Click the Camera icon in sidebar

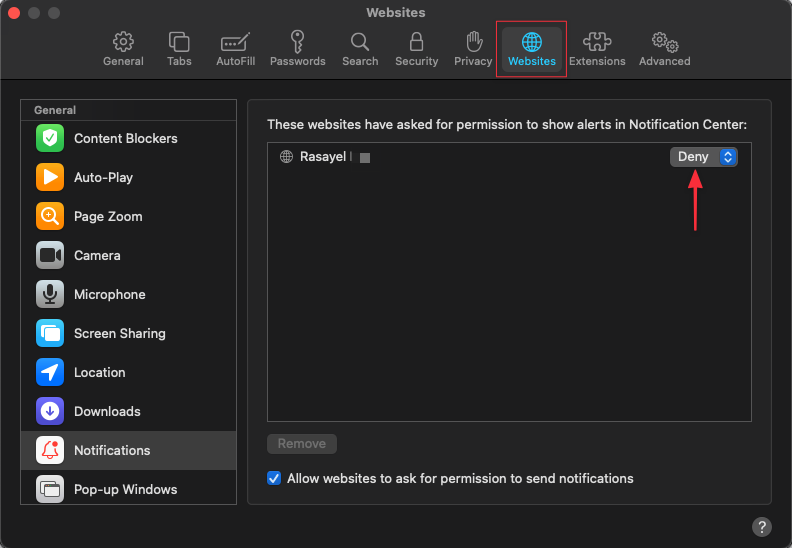pos(50,255)
